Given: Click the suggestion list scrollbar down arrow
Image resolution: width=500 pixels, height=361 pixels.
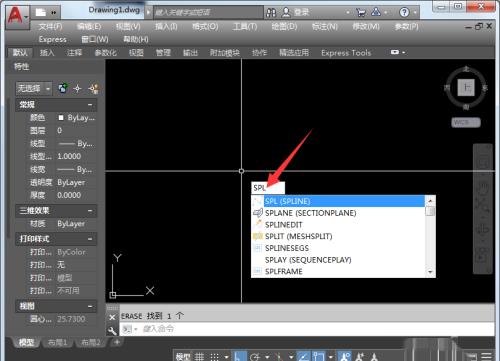Looking at the screenshot, I should tap(430, 272).
